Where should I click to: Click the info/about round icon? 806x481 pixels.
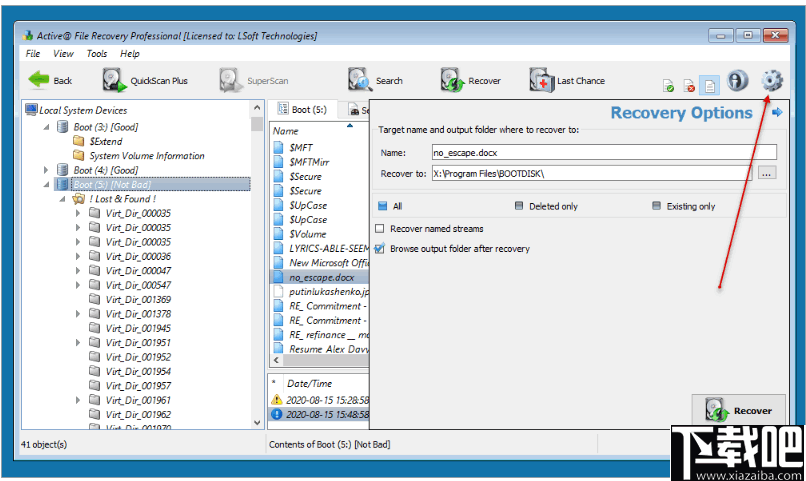[x=738, y=82]
